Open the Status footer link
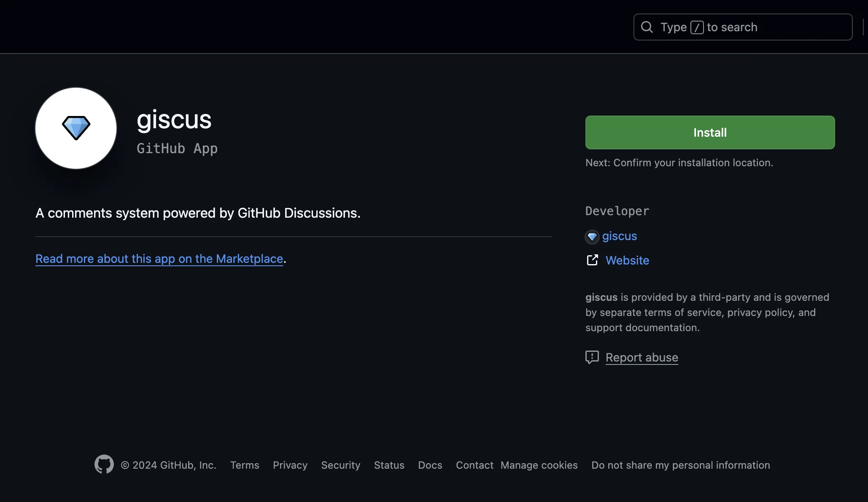The width and height of the screenshot is (868, 502). point(389,465)
